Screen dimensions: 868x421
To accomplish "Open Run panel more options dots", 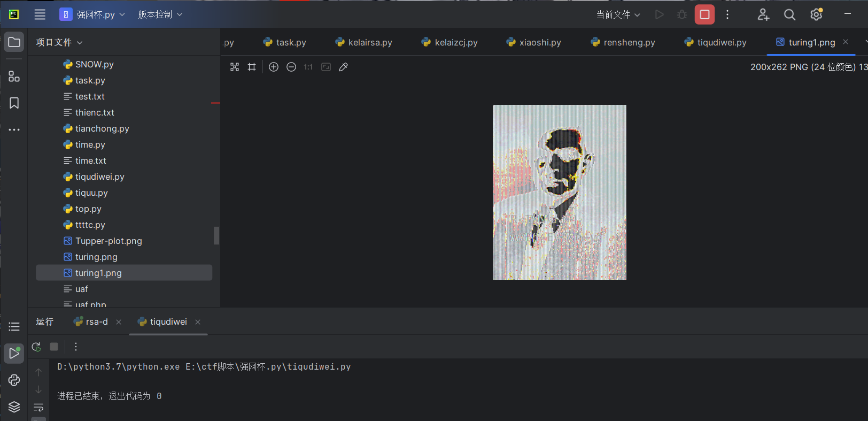I will 76,347.
